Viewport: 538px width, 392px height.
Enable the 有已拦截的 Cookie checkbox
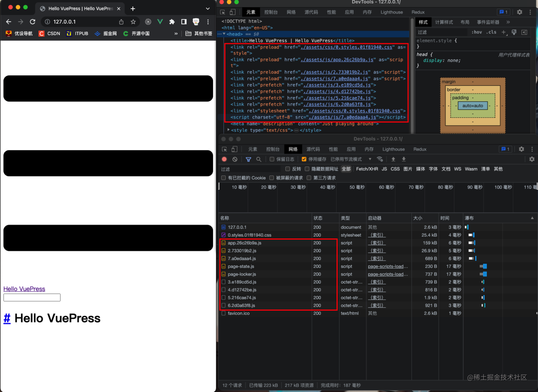[223, 178]
